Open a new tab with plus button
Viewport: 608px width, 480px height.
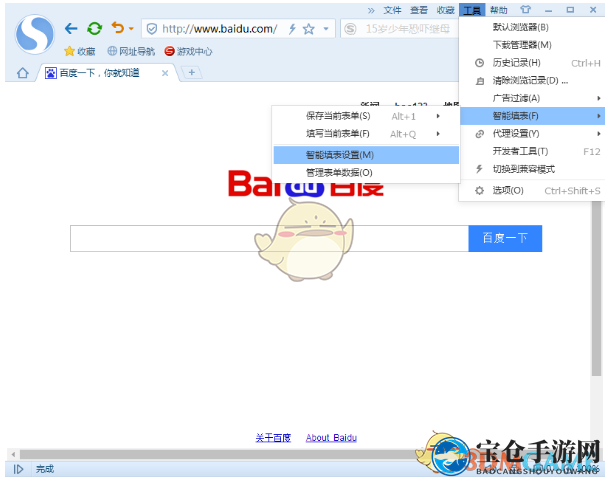point(192,72)
